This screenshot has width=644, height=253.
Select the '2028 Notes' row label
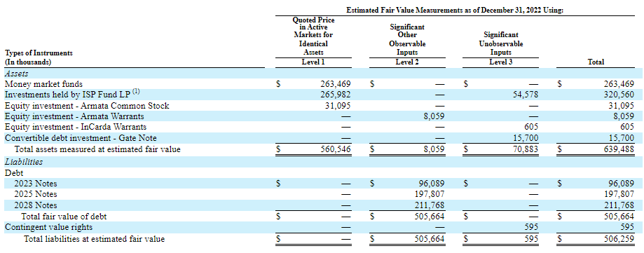point(36,205)
